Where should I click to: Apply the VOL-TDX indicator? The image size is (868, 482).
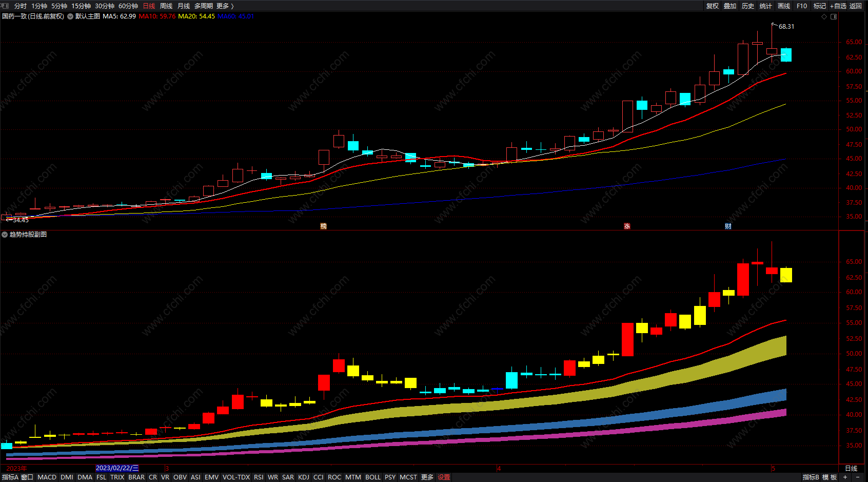coord(236,477)
